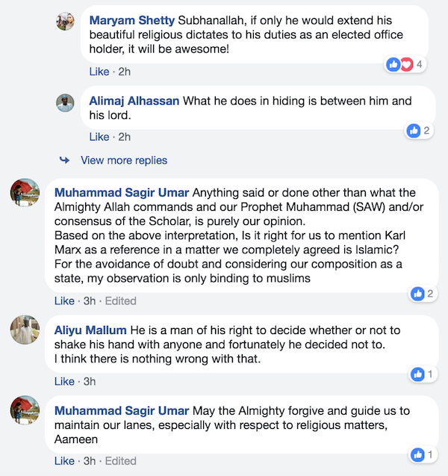Expand View more replies
448x476 pixels.
(123, 160)
